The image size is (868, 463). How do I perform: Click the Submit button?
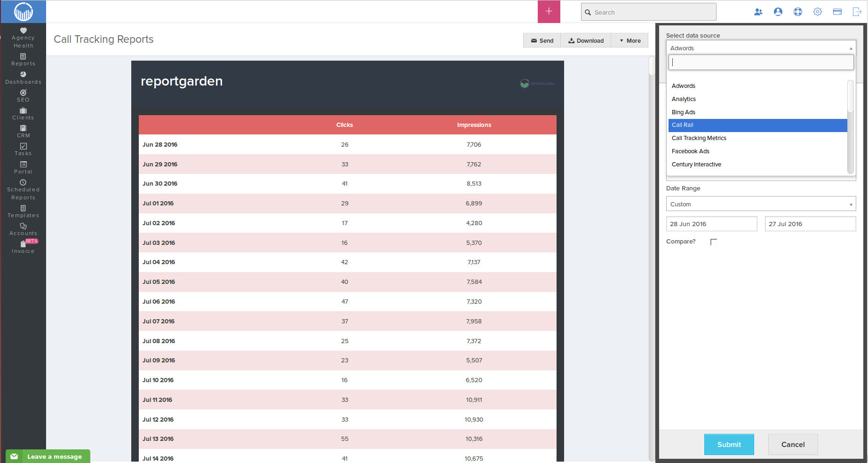tap(729, 444)
